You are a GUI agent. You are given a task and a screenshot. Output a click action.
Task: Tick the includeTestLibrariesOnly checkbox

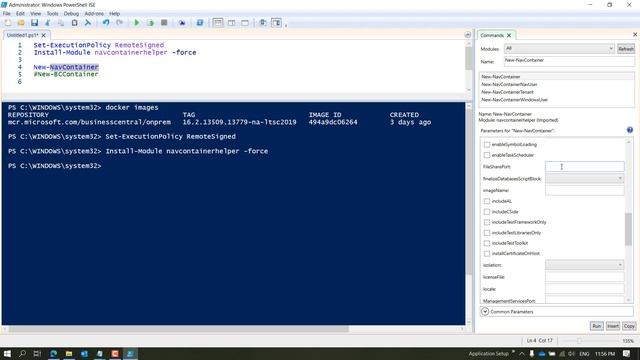[487, 233]
